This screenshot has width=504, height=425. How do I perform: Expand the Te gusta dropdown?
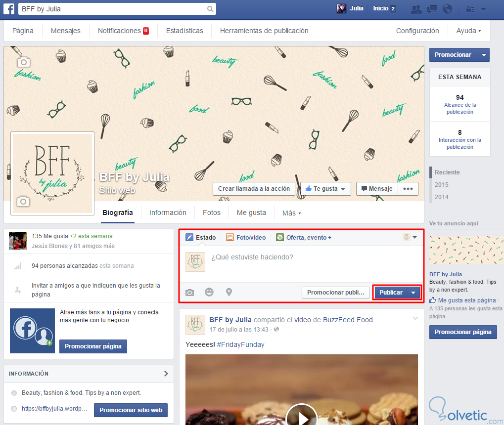[x=343, y=189]
